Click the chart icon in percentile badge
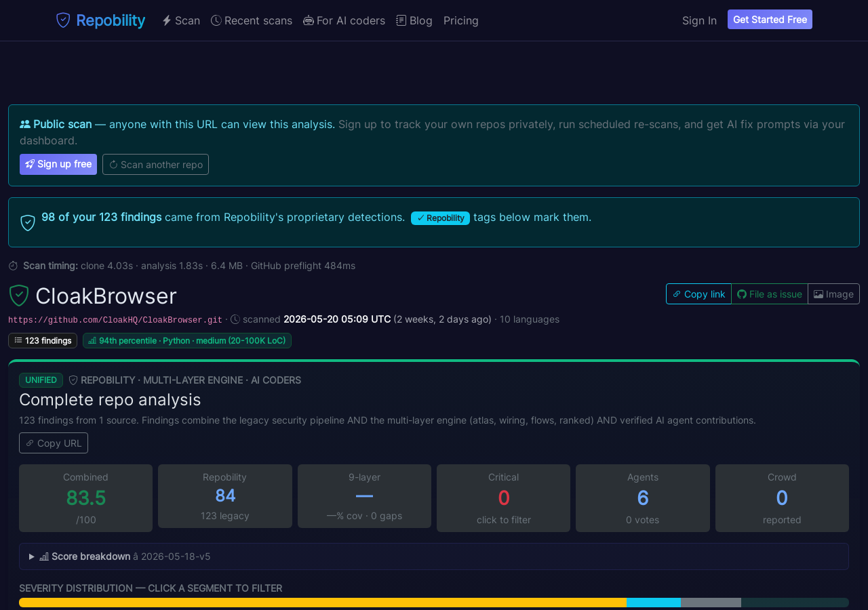The image size is (868, 610). [x=92, y=340]
